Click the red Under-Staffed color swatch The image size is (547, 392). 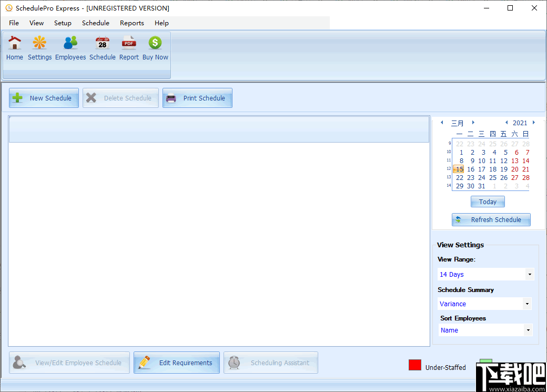pyautogui.click(x=415, y=365)
